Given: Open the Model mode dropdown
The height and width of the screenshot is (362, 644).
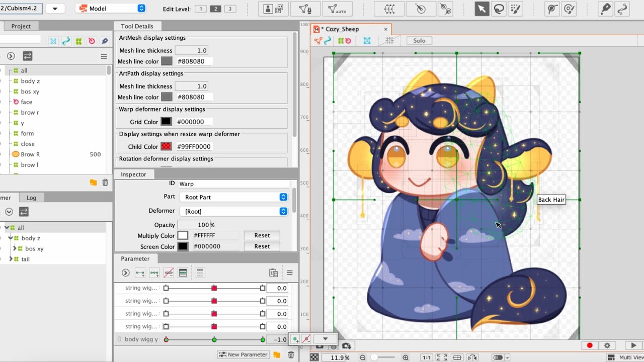Looking at the screenshot, I should (110, 9).
